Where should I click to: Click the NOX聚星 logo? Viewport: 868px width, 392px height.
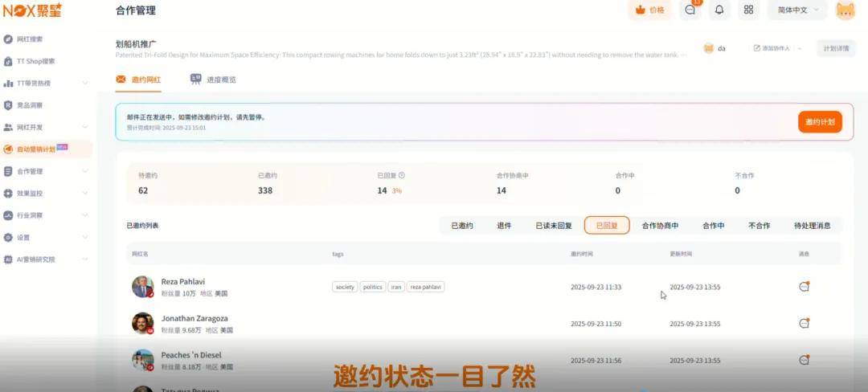pyautogui.click(x=32, y=10)
